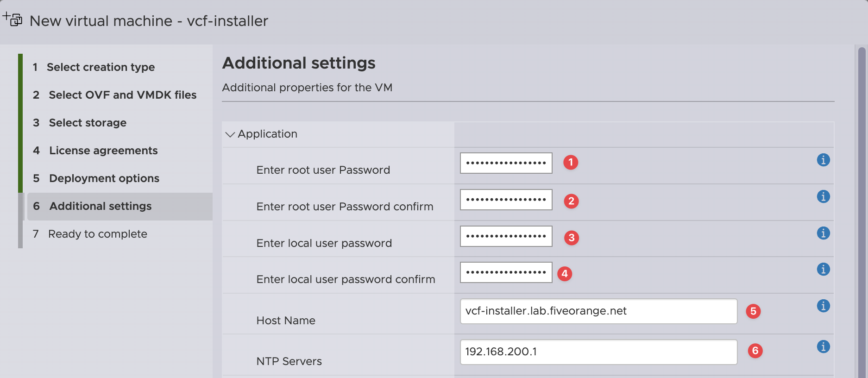Screen dimensions: 868x378
Task: Collapse the Application section
Action: pos(230,134)
